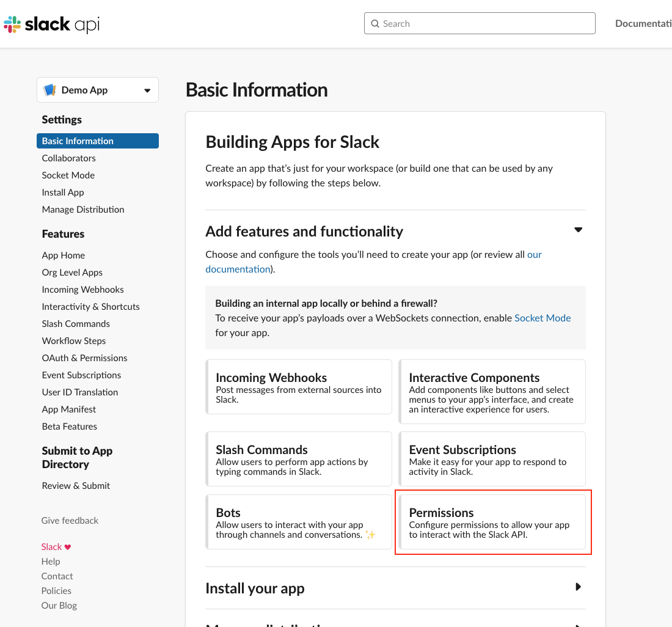Click the Demo App icon in the app switcher

coord(51,89)
